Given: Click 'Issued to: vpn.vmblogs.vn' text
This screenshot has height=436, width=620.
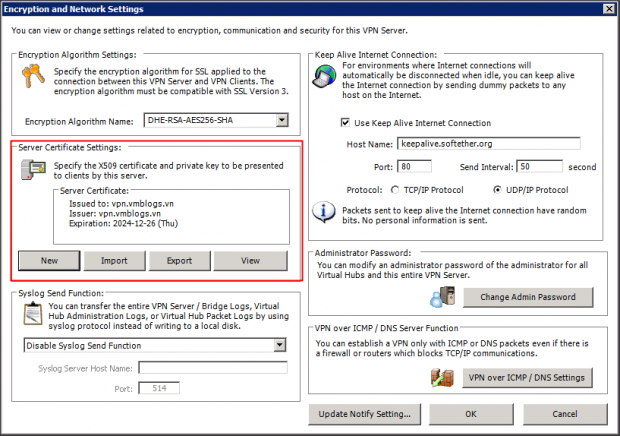Looking at the screenshot, I should click(121, 204).
